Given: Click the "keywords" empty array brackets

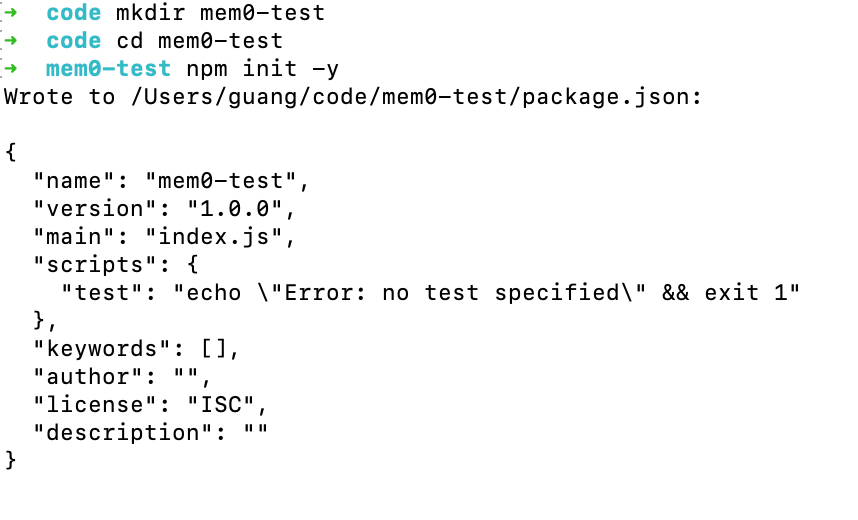Looking at the screenshot, I should pos(213,349).
